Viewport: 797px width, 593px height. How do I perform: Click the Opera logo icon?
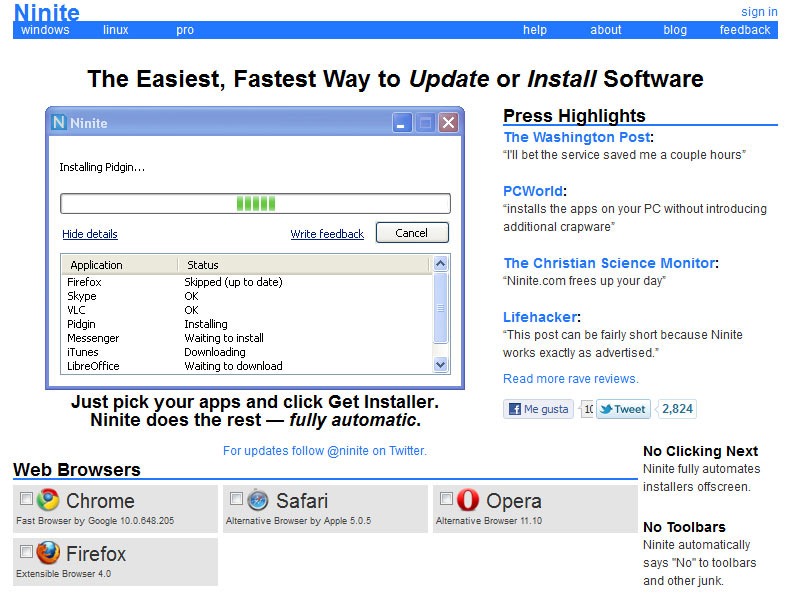point(468,500)
